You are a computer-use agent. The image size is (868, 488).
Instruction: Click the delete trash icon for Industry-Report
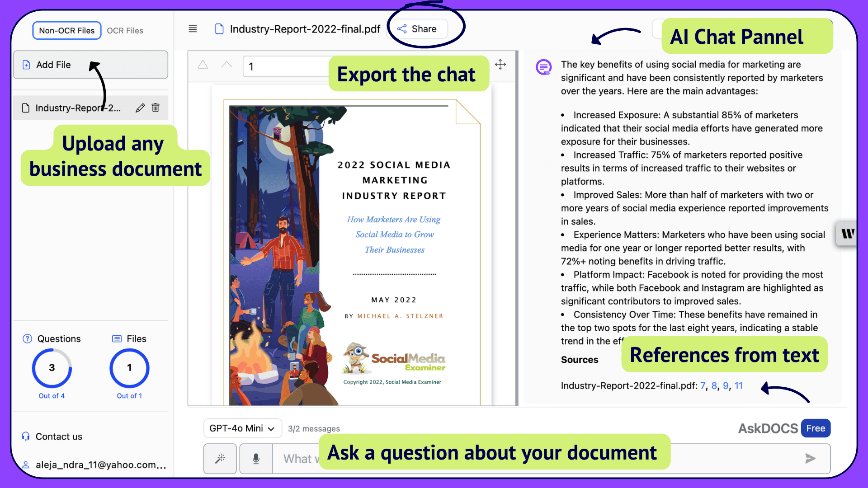156,108
